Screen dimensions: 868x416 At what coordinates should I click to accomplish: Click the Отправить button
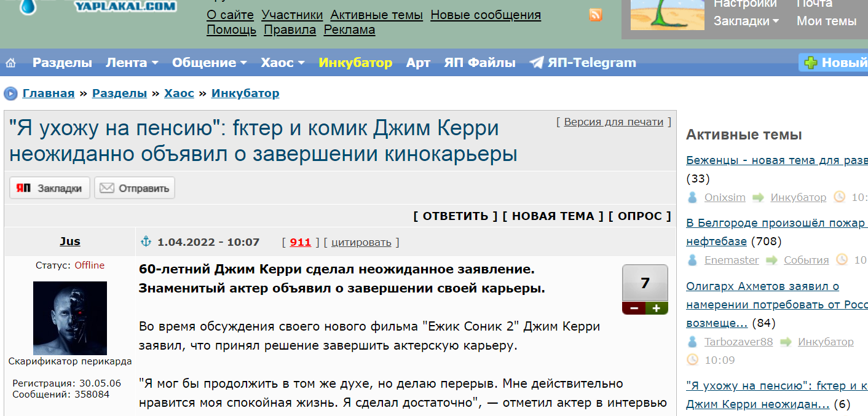pyautogui.click(x=135, y=188)
